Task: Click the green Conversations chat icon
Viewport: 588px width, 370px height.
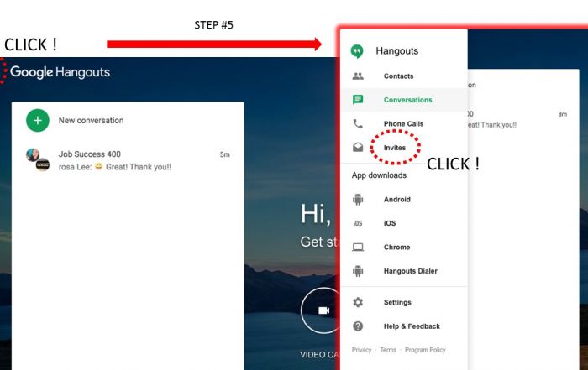Action: (x=358, y=100)
